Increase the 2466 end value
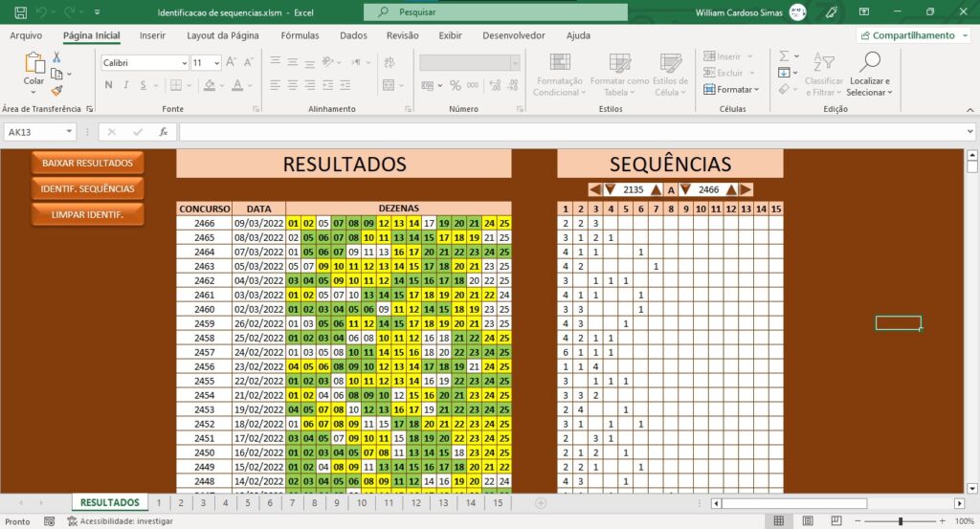Image resolution: width=980 pixels, height=529 pixels. pyautogui.click(x=731, y=189)
